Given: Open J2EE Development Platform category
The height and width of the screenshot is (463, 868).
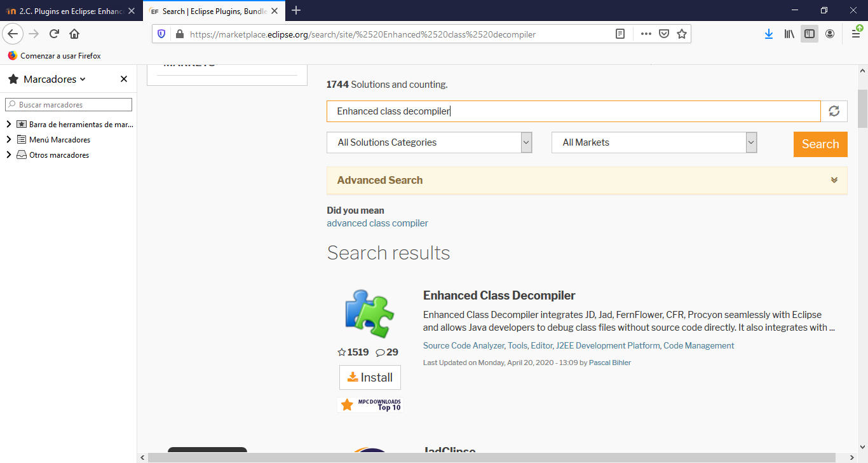Looking at the screenshot, I should tap(608, 346).
